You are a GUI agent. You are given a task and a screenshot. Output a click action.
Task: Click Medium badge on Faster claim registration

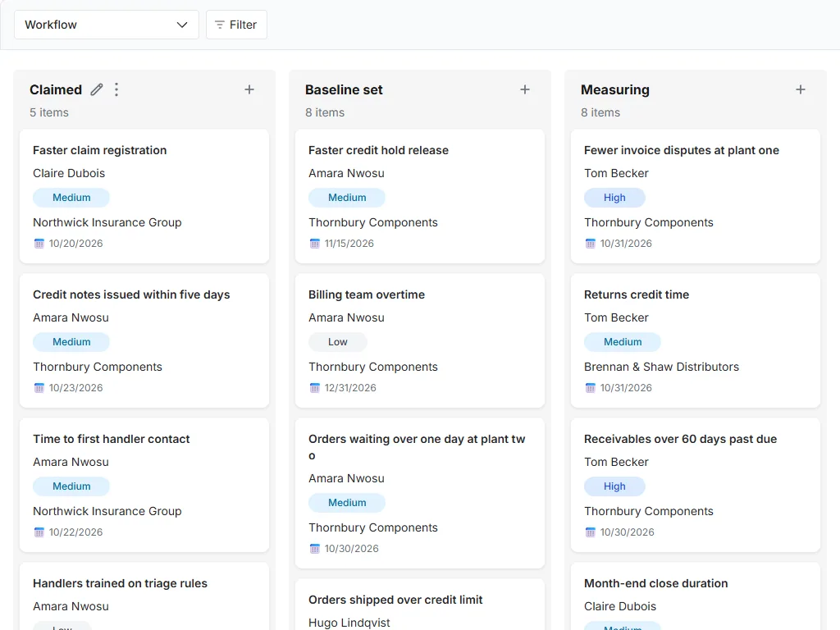pyautogui.click(x=71, y=198)
